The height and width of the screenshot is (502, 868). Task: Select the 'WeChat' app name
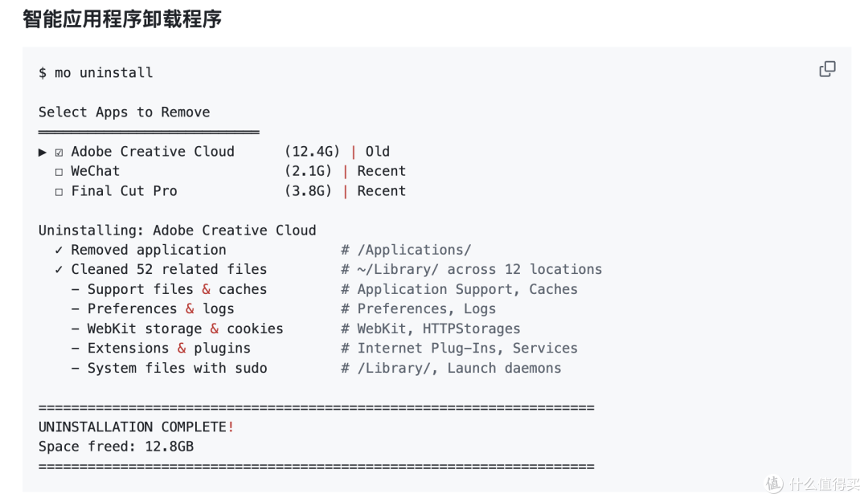(95, 171)
